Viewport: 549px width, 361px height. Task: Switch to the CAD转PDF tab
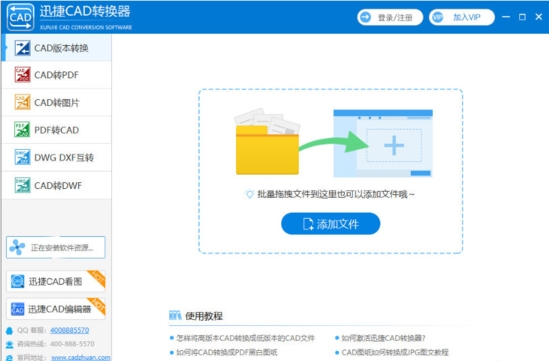coord(57,75)
